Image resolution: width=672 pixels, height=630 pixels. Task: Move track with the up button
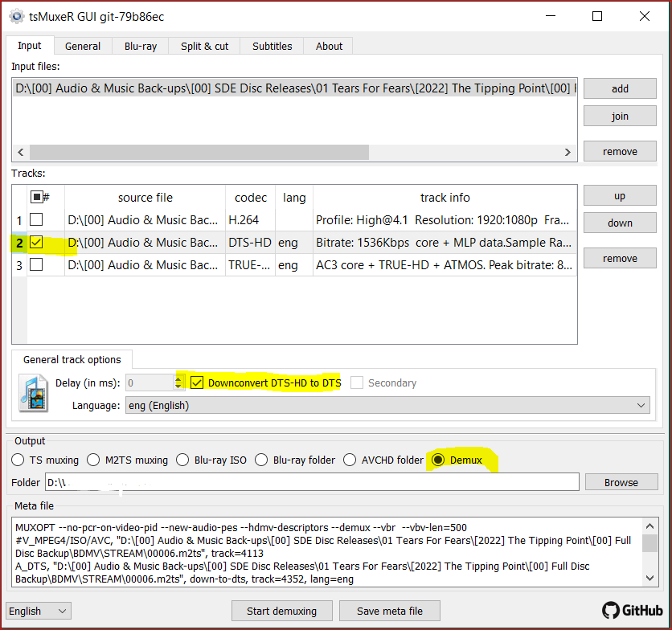(620, 196)
